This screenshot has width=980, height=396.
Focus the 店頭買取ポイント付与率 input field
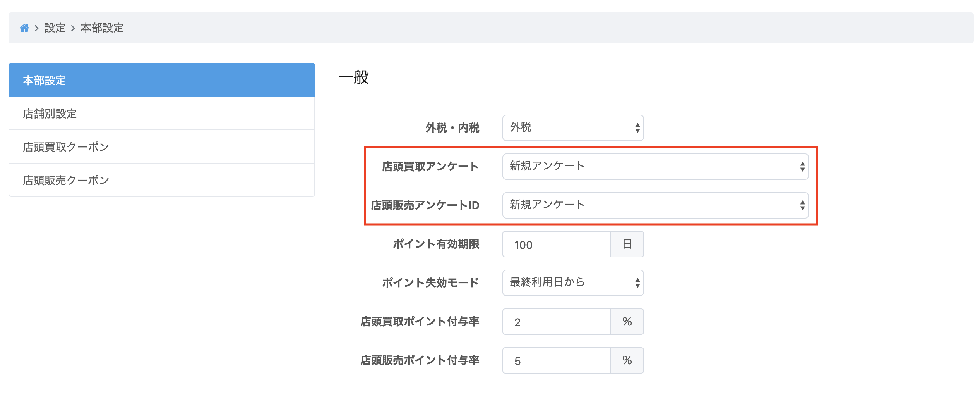tap(556, 322)
